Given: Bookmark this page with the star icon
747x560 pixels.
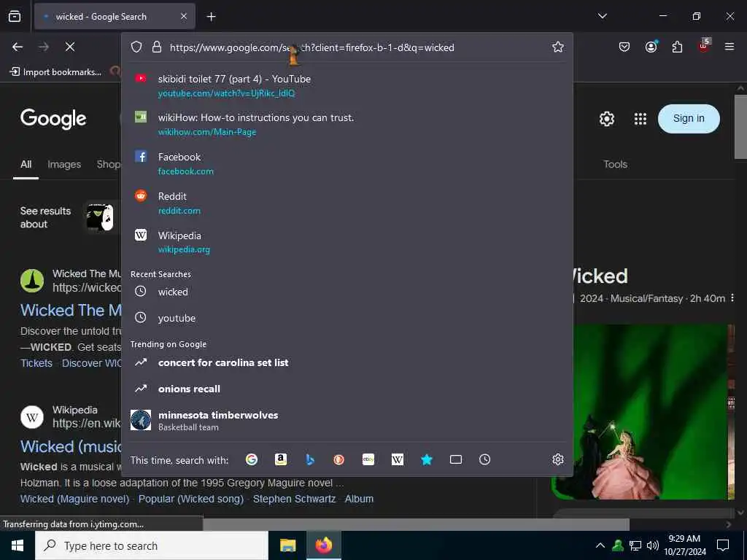Looking at the screenshot, I should point(558,47).
